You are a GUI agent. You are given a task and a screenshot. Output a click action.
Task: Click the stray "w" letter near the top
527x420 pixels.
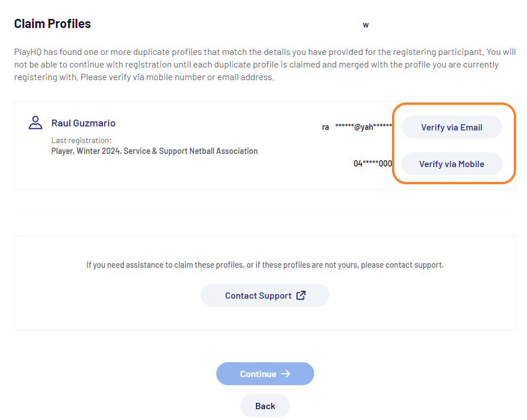366,25
